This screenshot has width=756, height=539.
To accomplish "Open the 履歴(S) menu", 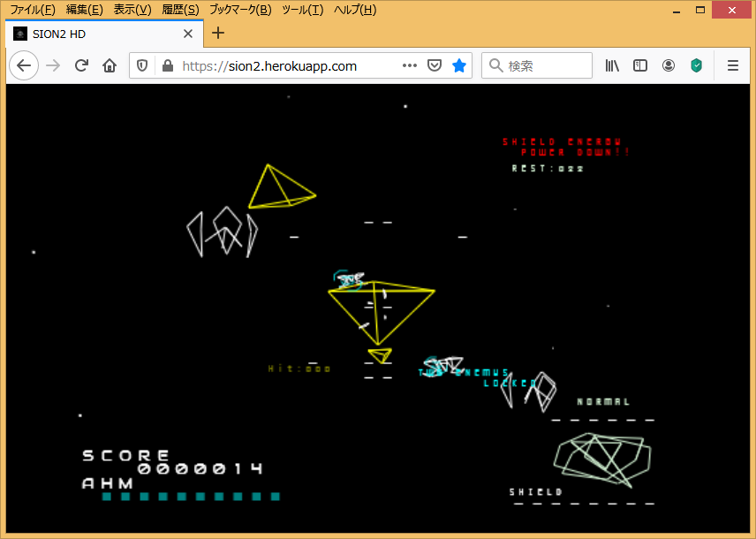I will click(180, 10).
